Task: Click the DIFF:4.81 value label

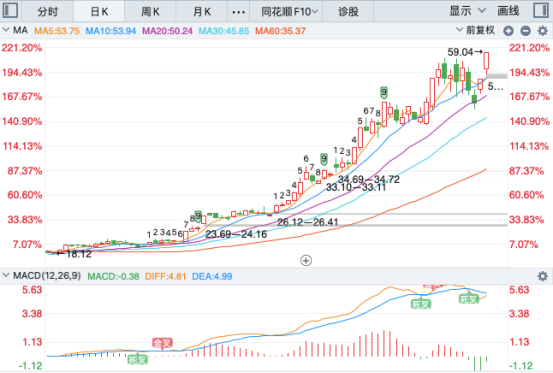Action: [165, 276]
